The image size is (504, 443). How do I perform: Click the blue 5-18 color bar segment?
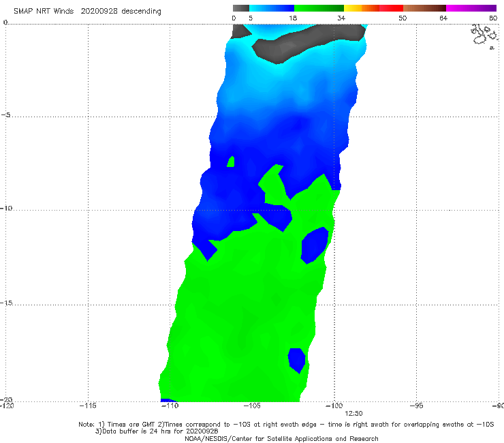272,8
